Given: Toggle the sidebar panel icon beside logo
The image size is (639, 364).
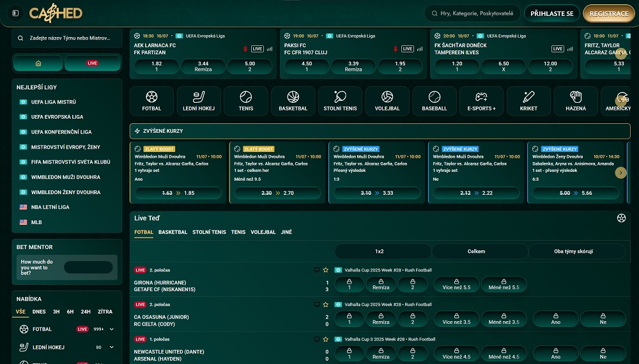Looking at the screenshot, I should [15, 13].
